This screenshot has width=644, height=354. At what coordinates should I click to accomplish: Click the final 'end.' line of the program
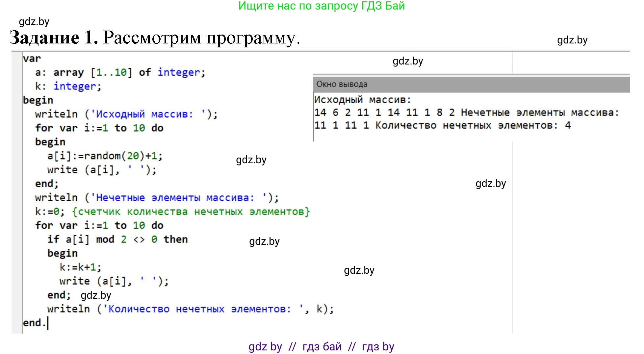(34, 323)
